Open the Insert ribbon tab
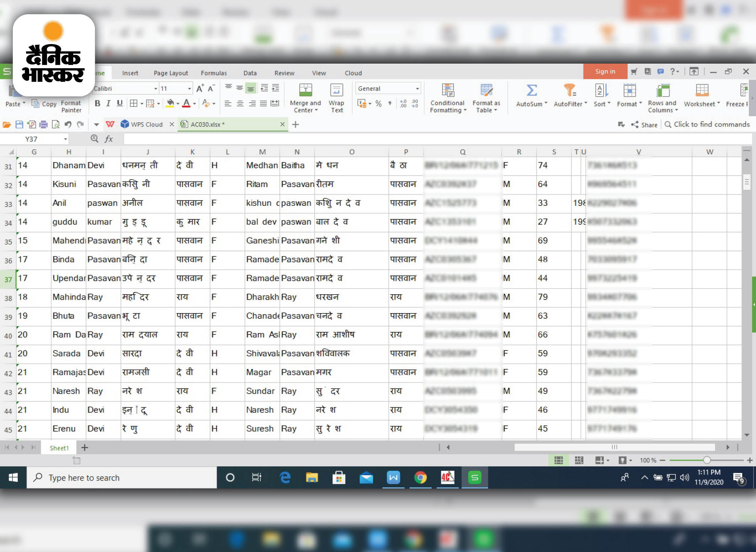Viewport: 756px width, 552px height. pos(130,73)
